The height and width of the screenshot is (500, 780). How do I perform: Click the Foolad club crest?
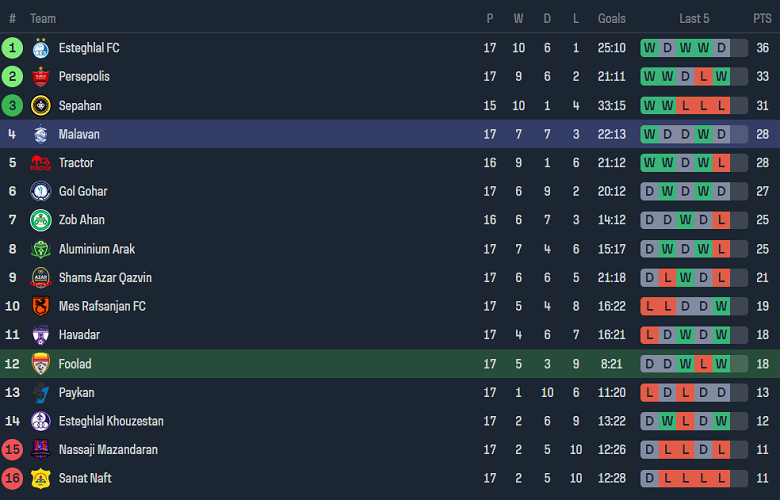tap(40, 364)
